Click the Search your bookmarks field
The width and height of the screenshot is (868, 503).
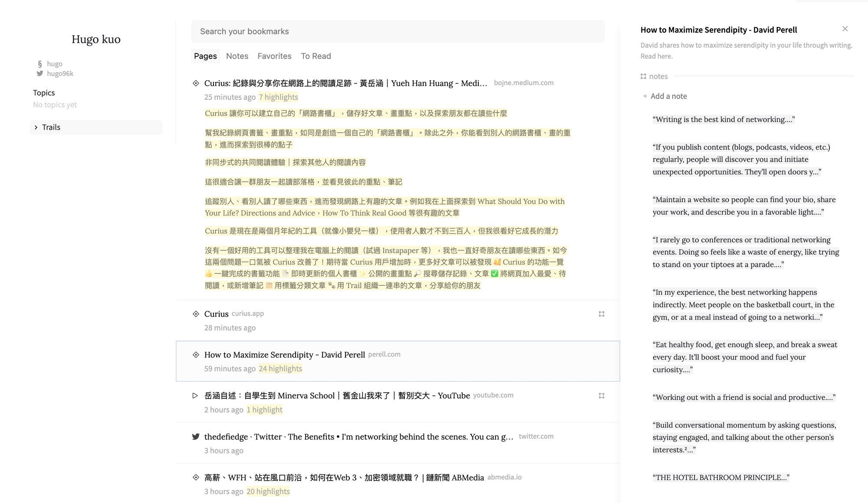398,31
